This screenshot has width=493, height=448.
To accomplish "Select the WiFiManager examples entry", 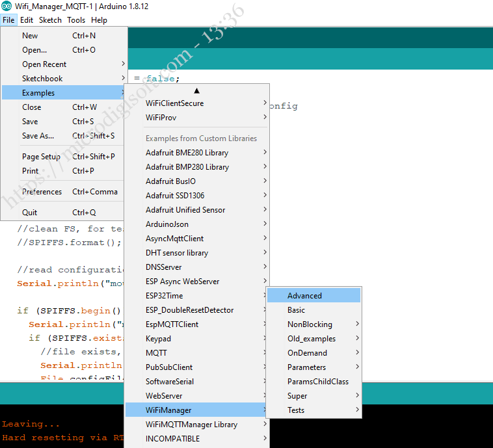I will [196, 410].
